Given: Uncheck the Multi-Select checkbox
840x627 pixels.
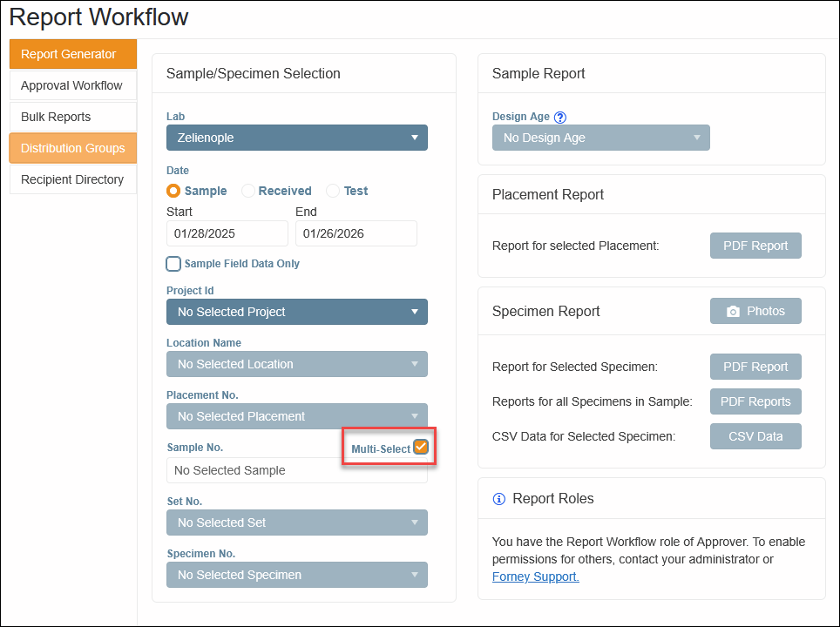Looking at the screenshot, I should point(421,448).
